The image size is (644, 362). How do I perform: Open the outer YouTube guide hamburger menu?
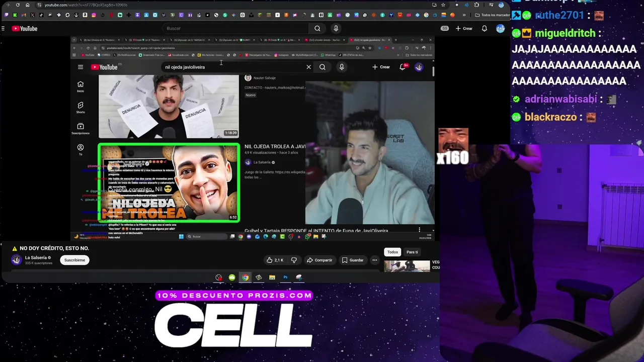(4, 29)
